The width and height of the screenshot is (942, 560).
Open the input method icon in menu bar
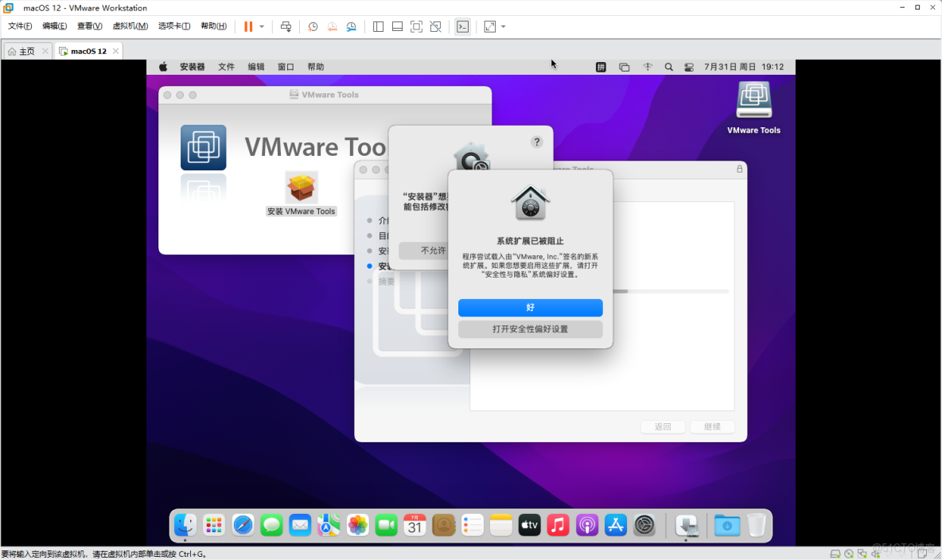pyautogui.click(x=601, y=67)
